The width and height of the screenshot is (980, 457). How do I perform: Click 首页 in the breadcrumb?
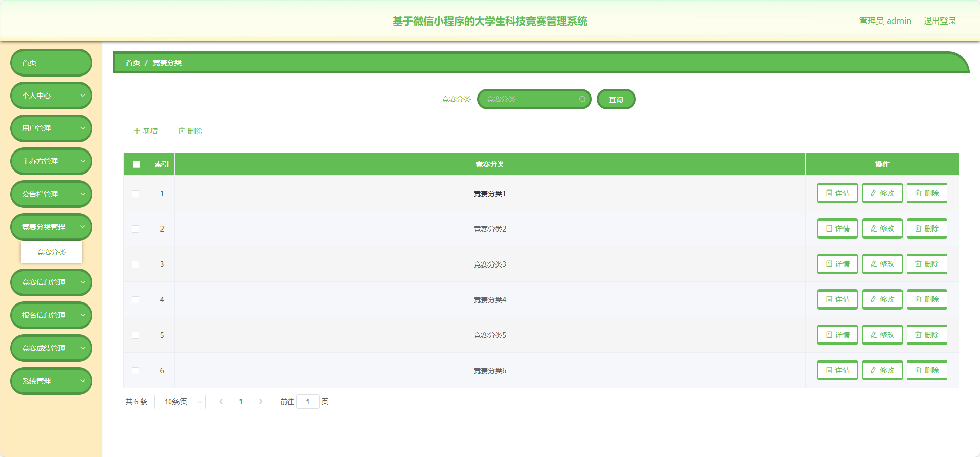(x=133, y=63)
